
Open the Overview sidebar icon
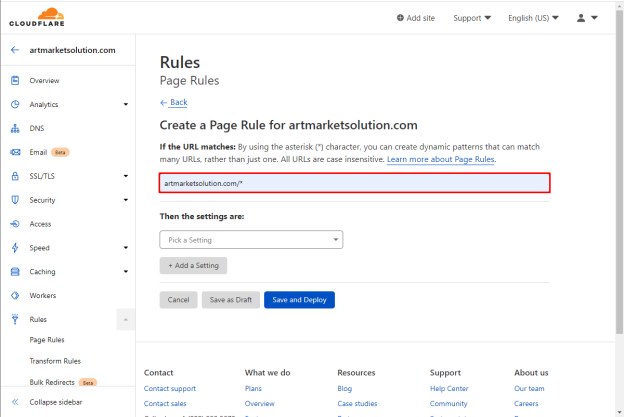(15, 80)
